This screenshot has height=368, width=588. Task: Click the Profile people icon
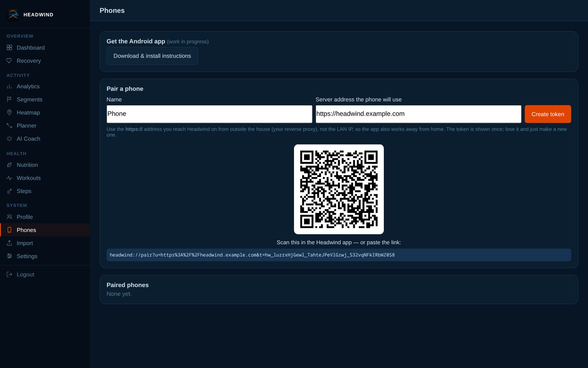click(x=9, y=217)
